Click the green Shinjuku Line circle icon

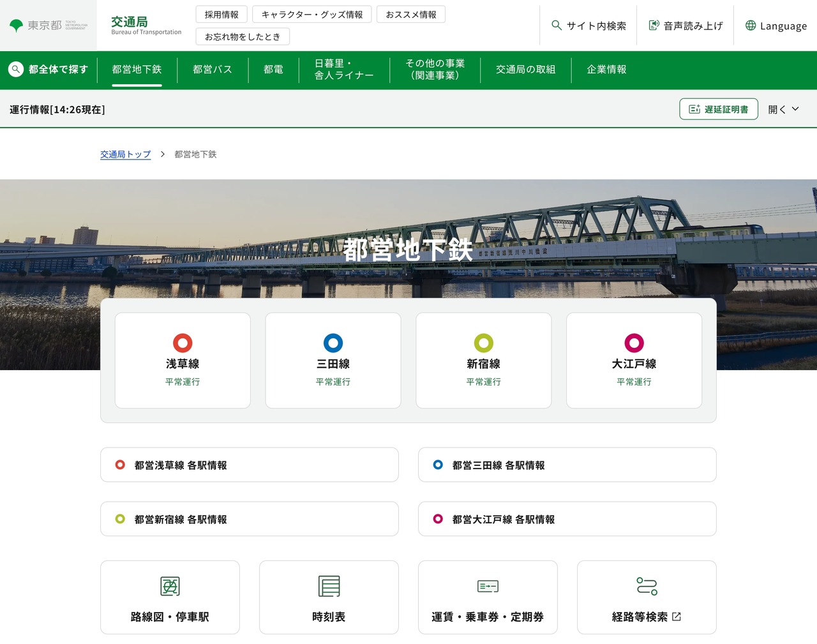click(484, 343)
